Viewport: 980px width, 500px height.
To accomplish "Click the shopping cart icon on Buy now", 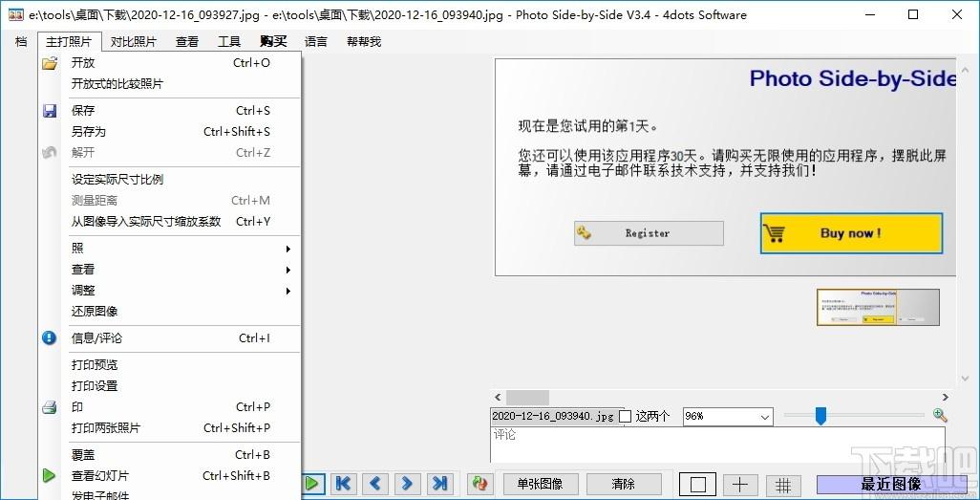I will coord(774,233).
